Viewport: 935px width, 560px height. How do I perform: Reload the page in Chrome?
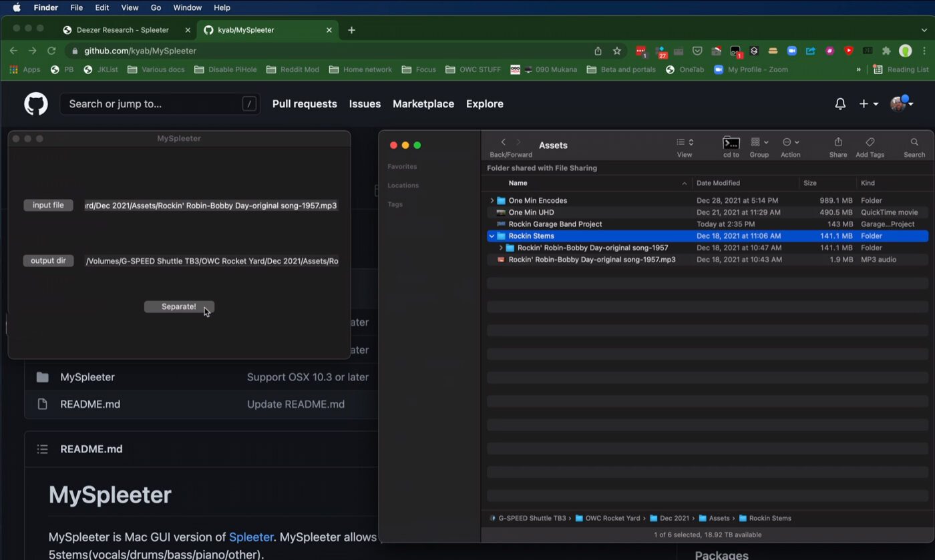tap(51, 51)
